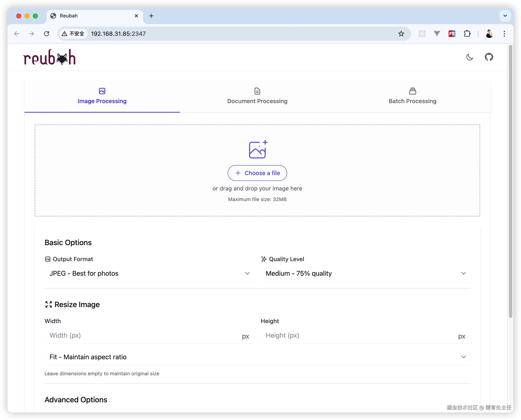The image size is (521, 420).
Task: Click the browser back arrow
Action: [x=17, y=34]
